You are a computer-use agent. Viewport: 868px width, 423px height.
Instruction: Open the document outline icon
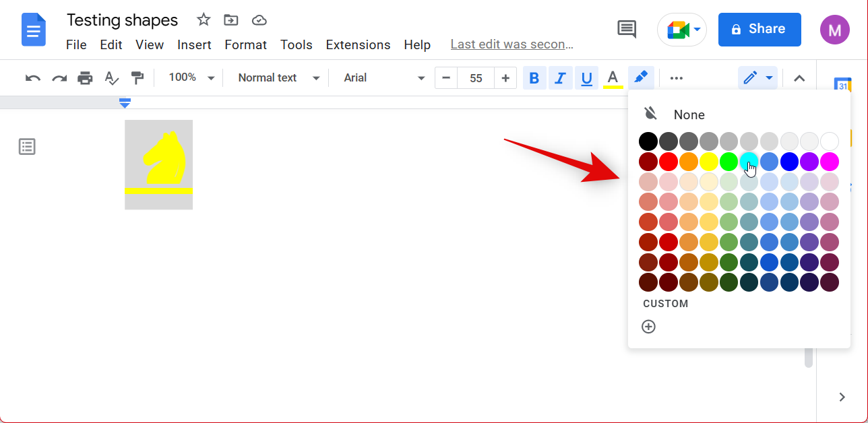(27, 147)
